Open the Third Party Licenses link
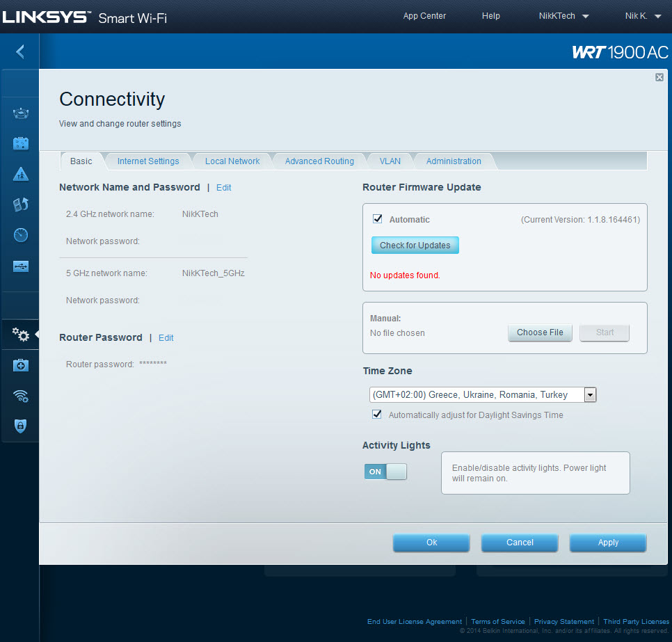This screenshot has width=672, height=642. 636,621
